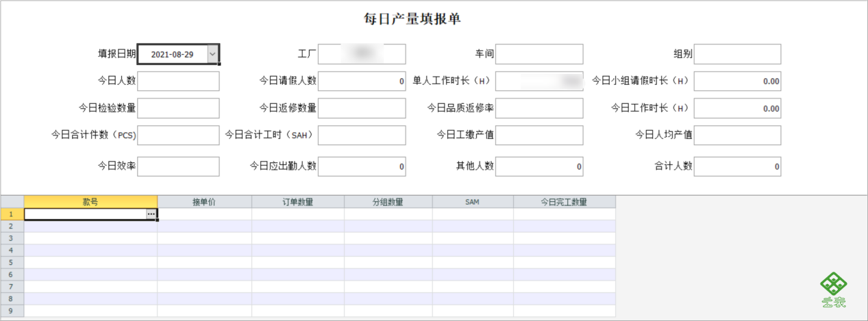
Task: Select the 订单数量 column header
Action: tap(298, 202)
